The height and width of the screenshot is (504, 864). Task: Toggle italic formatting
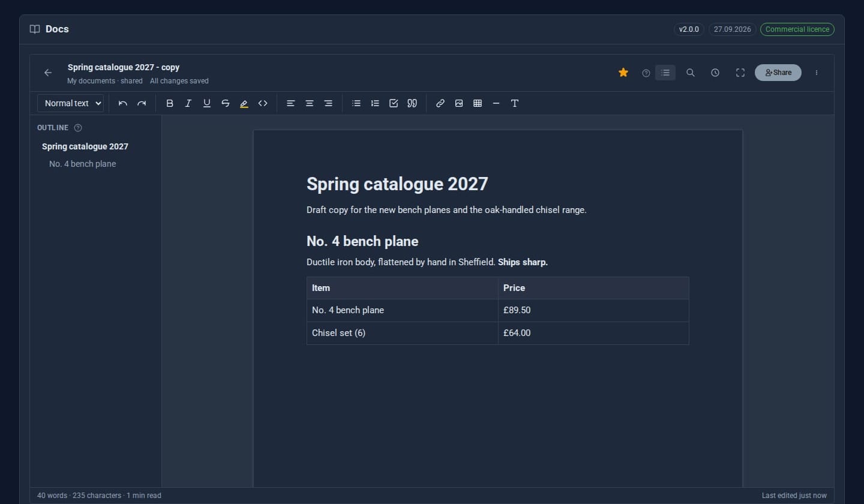click(x=188, y=103)
